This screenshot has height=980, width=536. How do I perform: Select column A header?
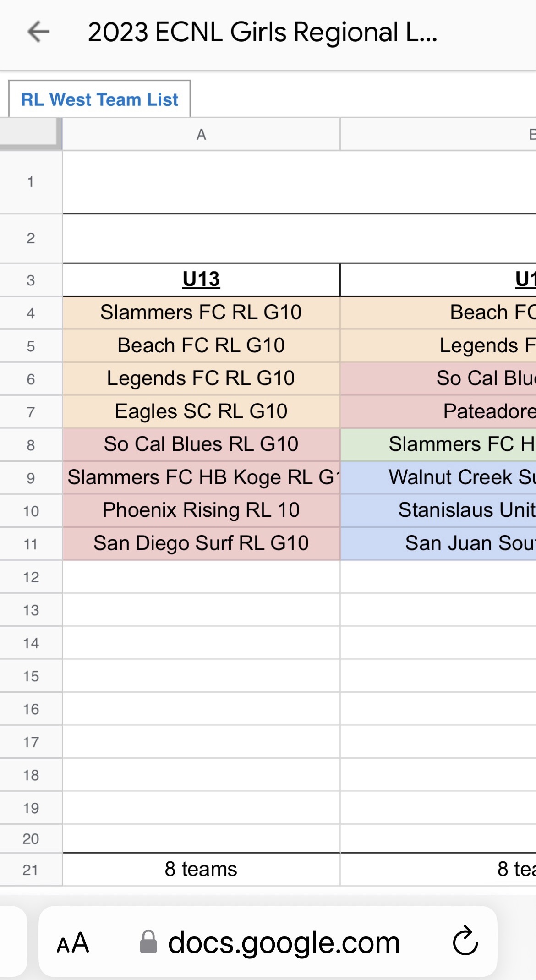pyautogui.click(x=201, y=135)
